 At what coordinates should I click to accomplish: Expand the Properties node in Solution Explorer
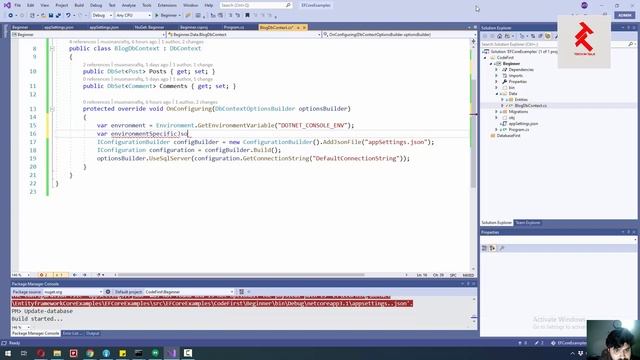(497, 82)
